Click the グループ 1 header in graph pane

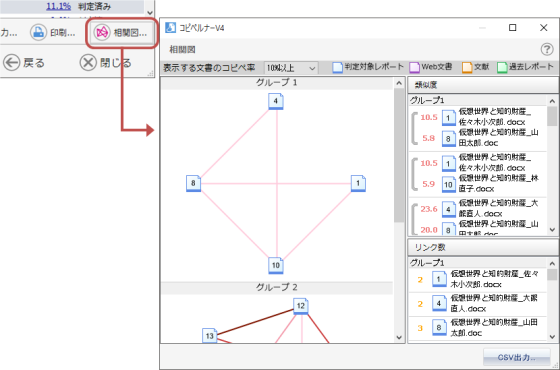click(277, 83)
